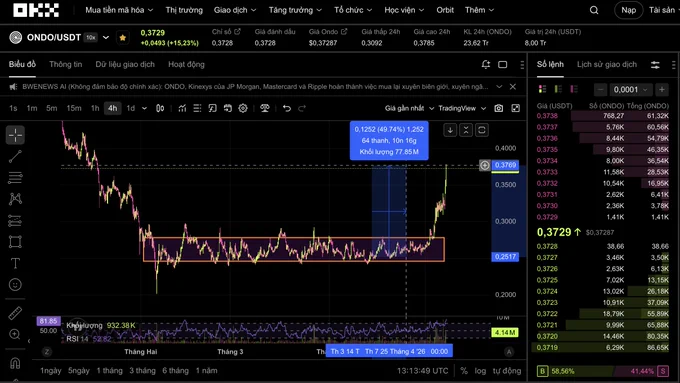Open more timeframes dropdown arrow
The image size is (680, 383).
tap(144, 108)
